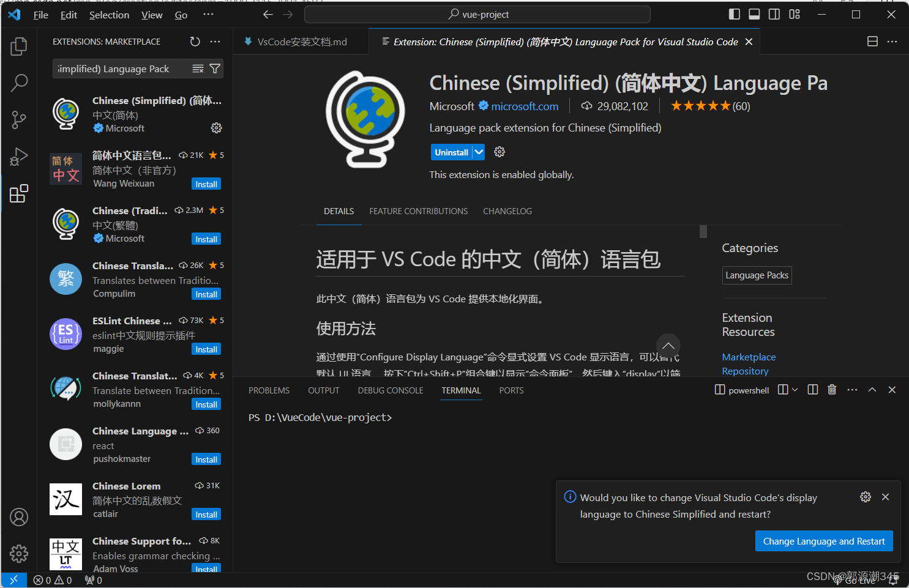Open the microsoft.com publisher link
909x588 pixels.
coord(525,106)
